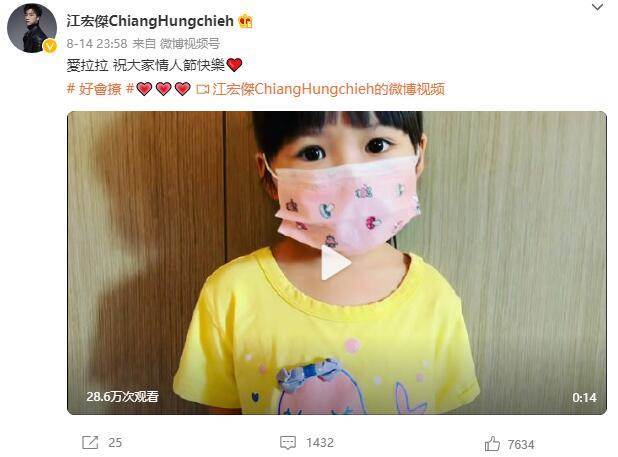
Task: Click the 28.6万次观看 view count
Action: (x=122, y=396)
